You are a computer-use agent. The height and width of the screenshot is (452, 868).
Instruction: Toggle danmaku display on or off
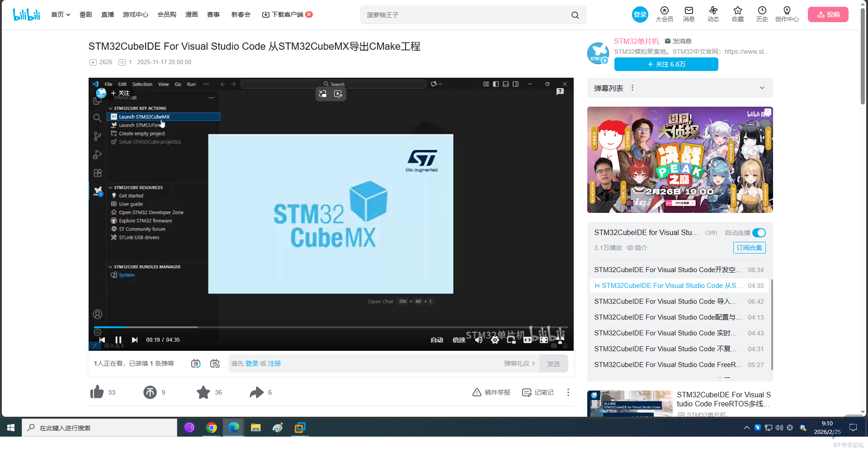coord(196,363)
